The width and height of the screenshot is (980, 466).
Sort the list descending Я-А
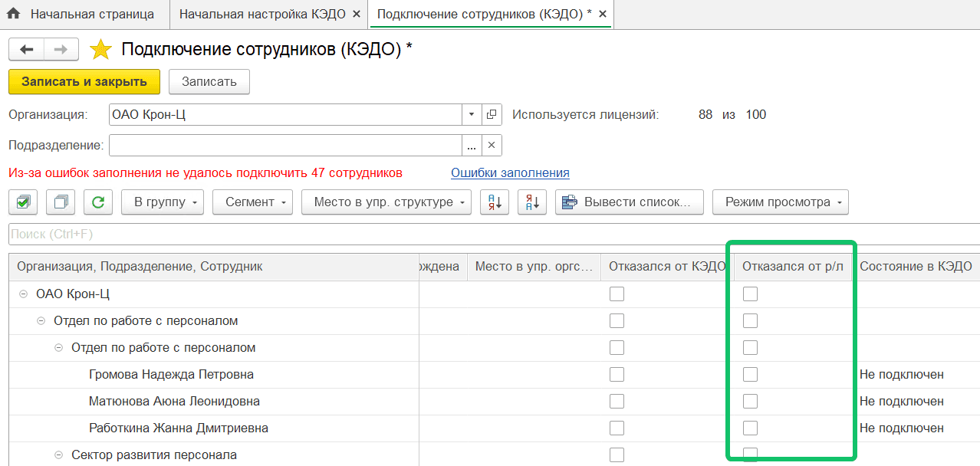532,202
